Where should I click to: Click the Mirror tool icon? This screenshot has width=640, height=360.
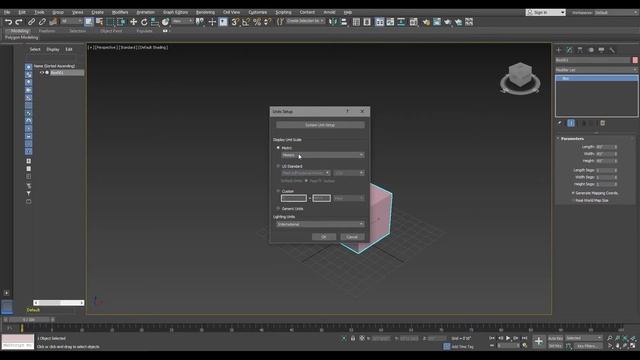(333, 22)
